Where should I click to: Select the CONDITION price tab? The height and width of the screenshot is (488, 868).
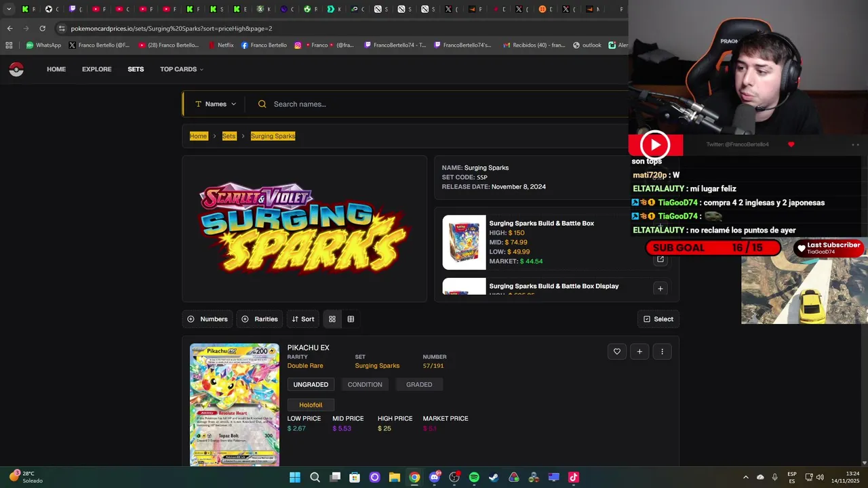pyautogui.click(x=365, y=384)
